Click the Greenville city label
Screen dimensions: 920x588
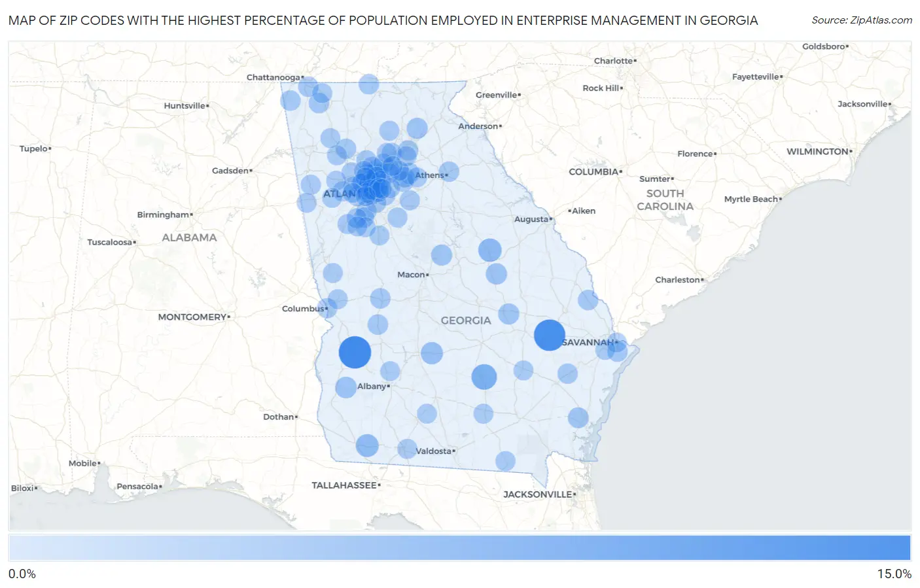(497, 95)
